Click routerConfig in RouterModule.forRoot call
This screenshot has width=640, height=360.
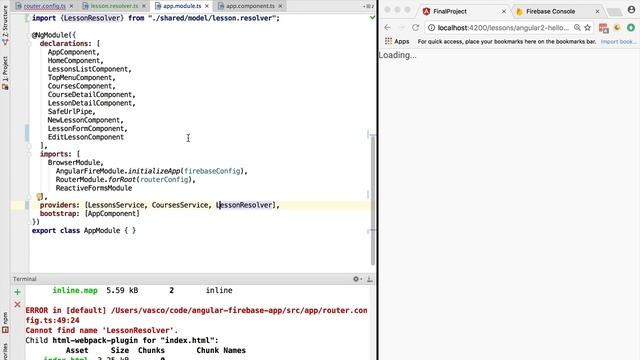pyautogui.click(x=164, y=180)
